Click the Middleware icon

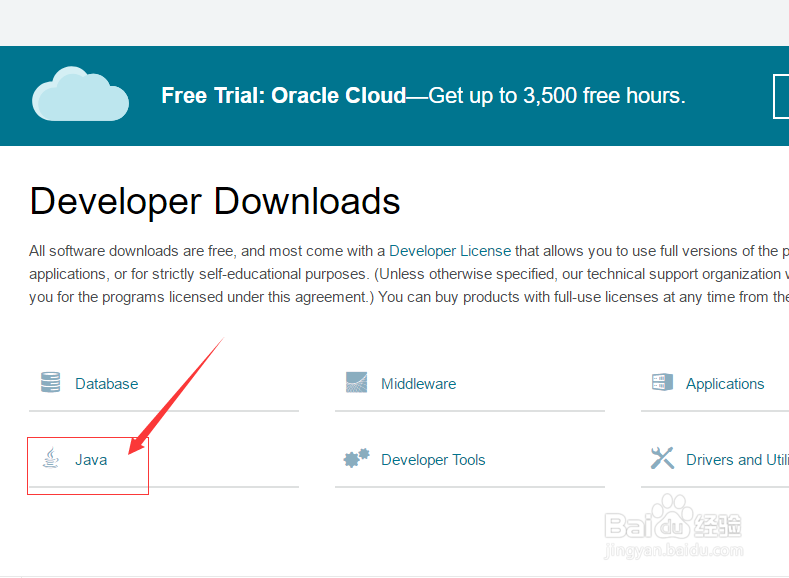[x=356, y=382]
